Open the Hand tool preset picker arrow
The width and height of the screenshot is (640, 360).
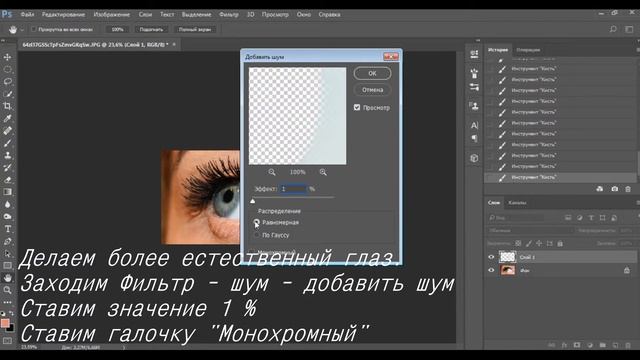22,29
